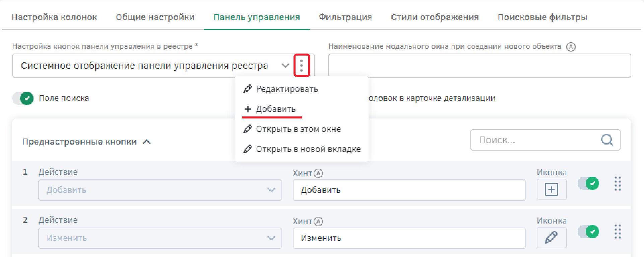The height and width of the screenshot is (257, 644).
Task: Click drag handle of row 1
Action: coord(618,184)
